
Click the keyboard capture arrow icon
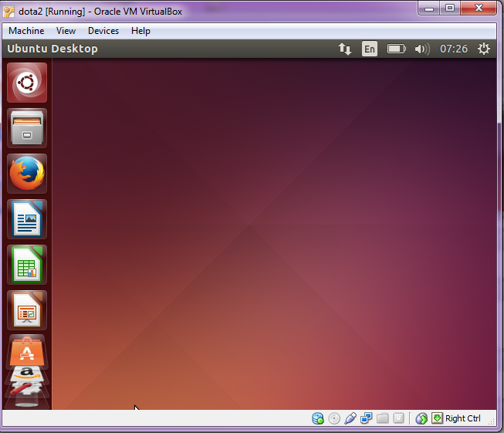(x=437, y=418)
